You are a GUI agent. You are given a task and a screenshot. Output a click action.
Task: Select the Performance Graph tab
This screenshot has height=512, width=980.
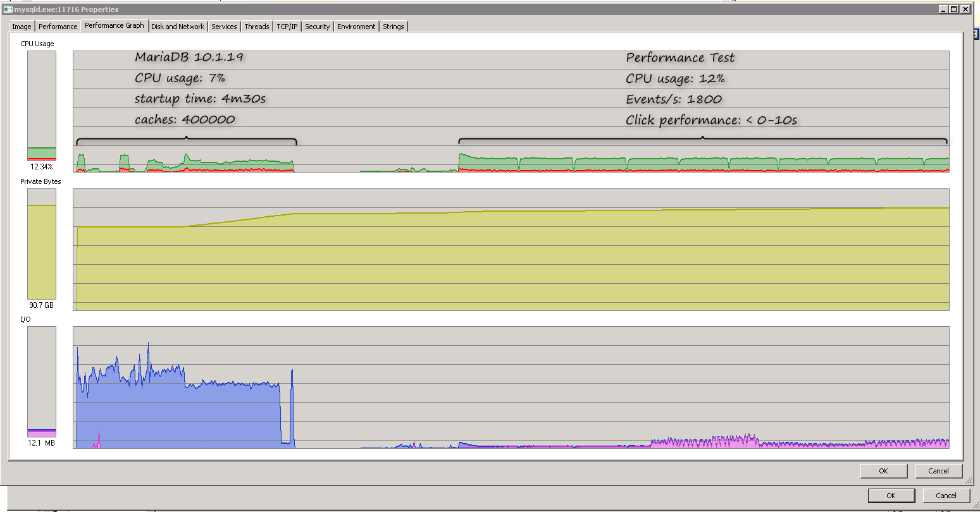click(x=115, y=26)
